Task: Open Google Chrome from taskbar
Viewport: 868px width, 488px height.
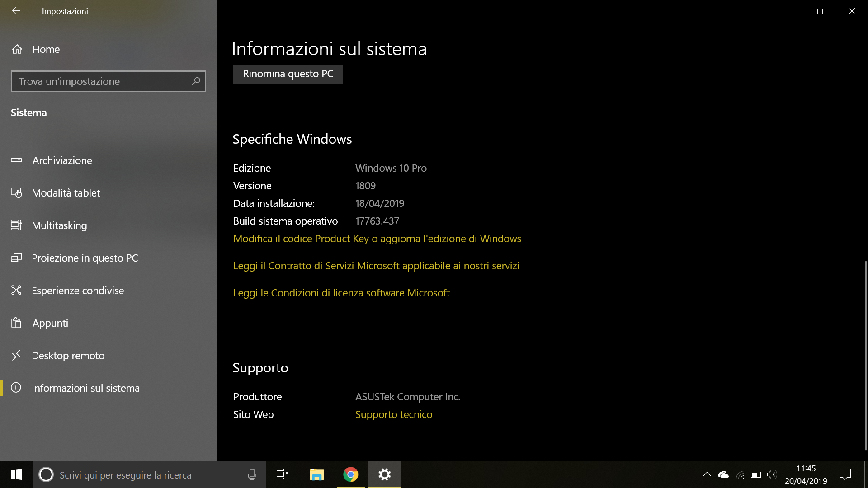Action: (351, 474)
